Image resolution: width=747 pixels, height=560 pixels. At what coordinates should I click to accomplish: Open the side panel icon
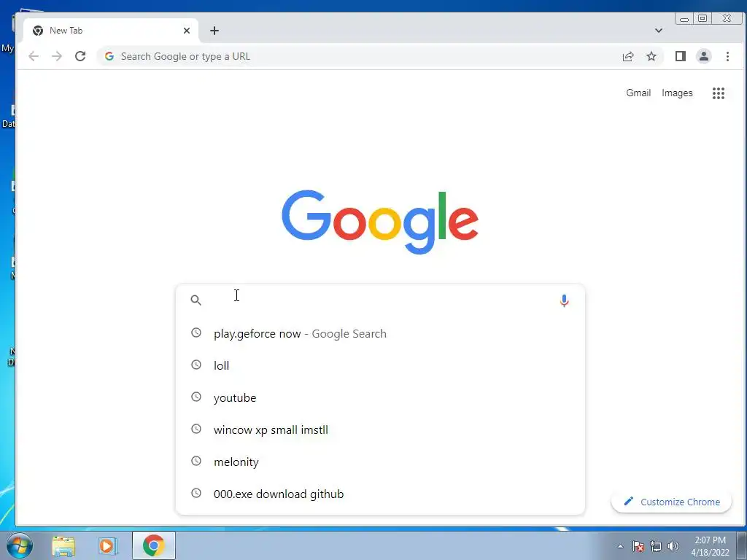point(681,56)
